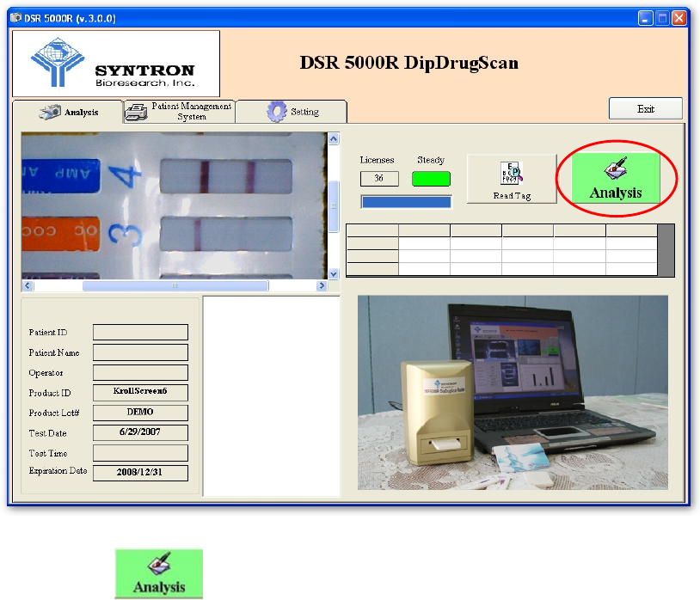Switch to Patient Management System tab

(x=179, y=112)
